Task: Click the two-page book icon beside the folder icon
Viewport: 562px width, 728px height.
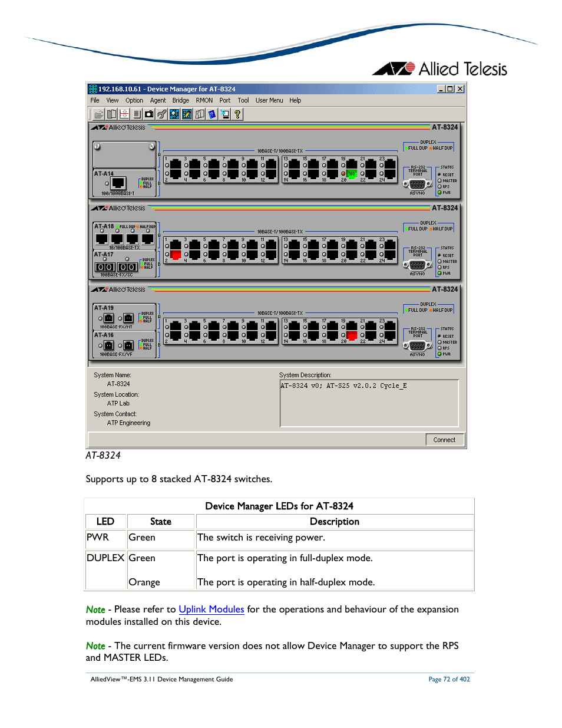Action: [111, 114]
